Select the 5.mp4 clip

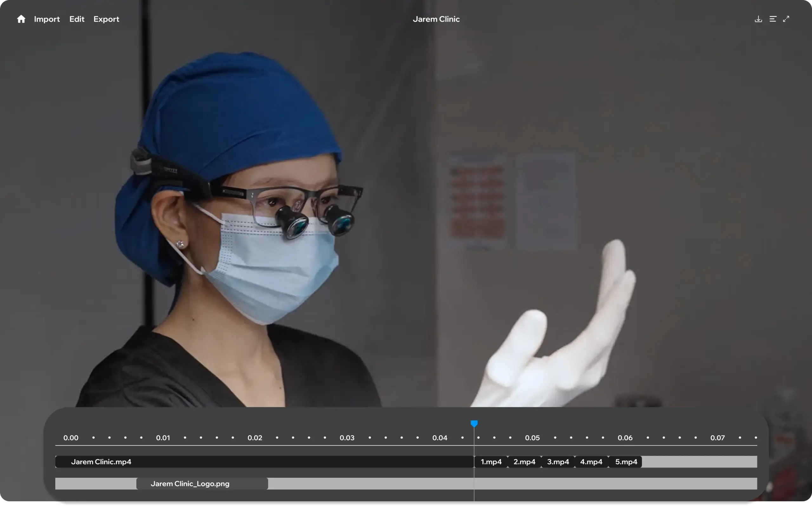(626, 462)
